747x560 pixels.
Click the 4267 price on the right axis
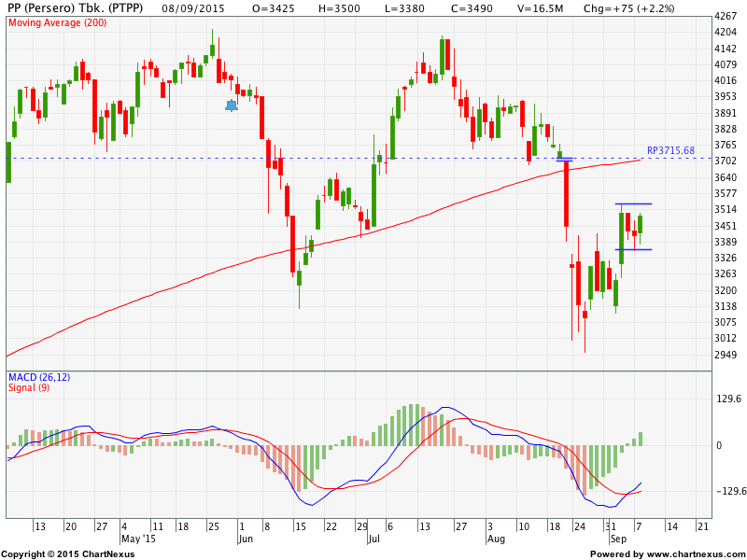725,17
